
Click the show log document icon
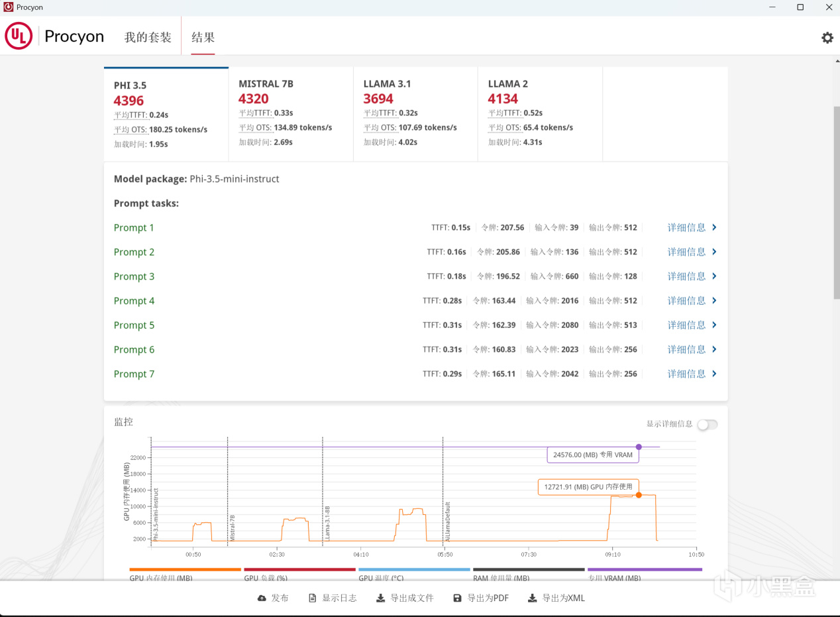313,598
